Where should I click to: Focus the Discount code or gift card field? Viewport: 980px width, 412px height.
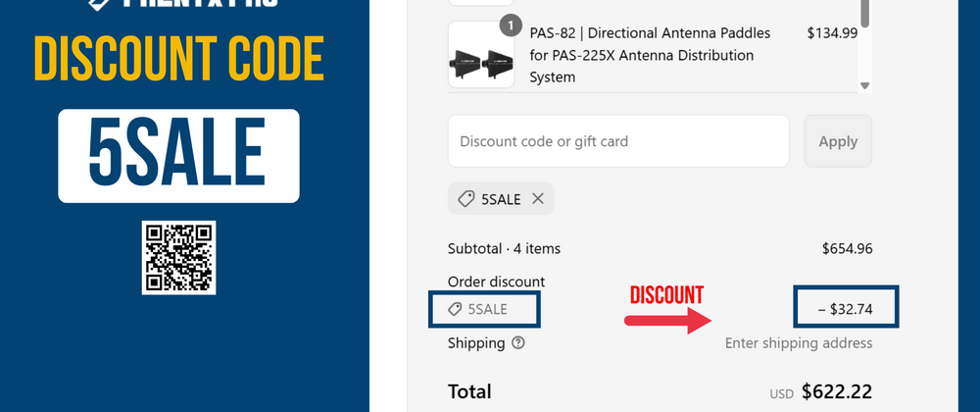pyautogui.click(x=618, y=141)
